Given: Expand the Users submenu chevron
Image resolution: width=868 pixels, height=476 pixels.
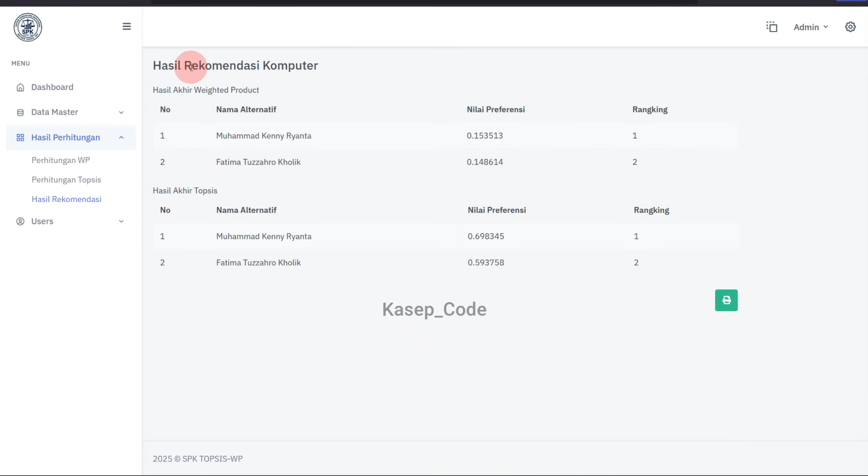Looking at the screenshot, I should point(121,221).
